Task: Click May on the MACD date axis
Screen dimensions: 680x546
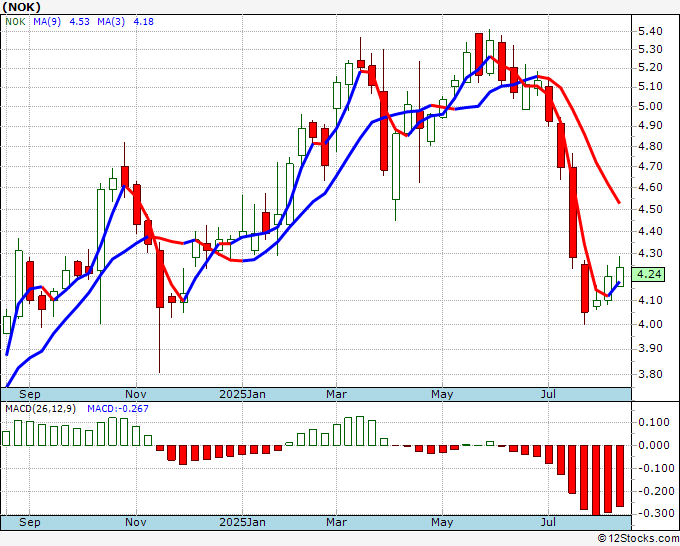Action: pos(442,522)
